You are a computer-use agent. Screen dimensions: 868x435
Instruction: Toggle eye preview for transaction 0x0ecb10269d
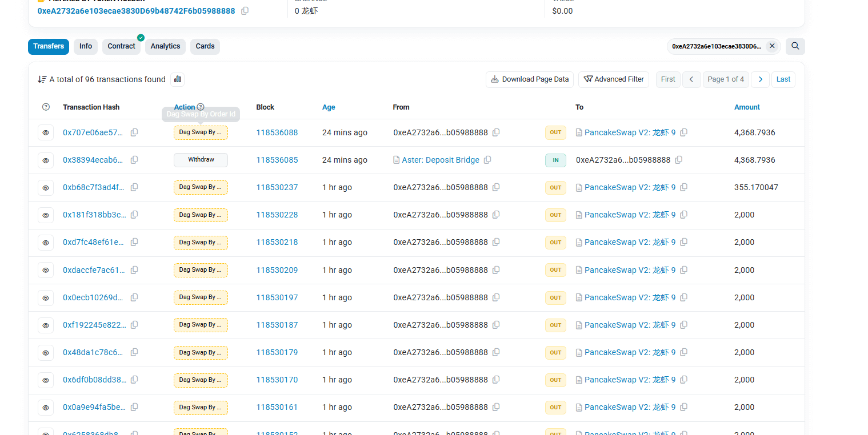tap(46, 297)
